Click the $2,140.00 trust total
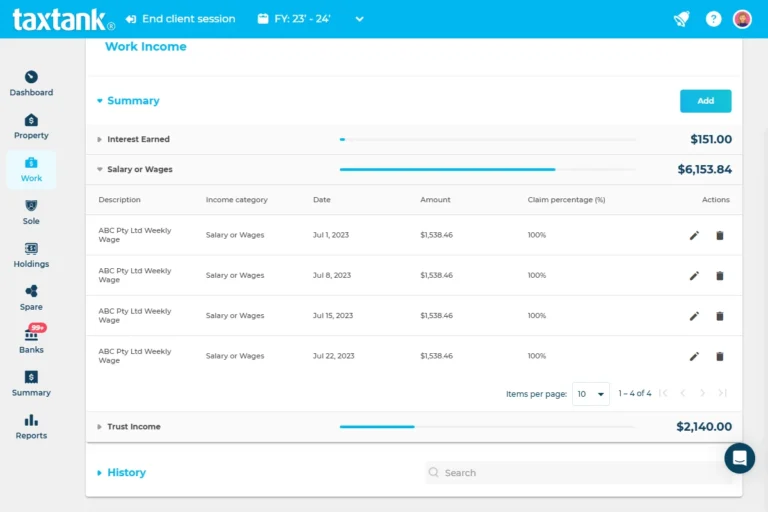This screenshot has height=512, width=768. [704, 427]
